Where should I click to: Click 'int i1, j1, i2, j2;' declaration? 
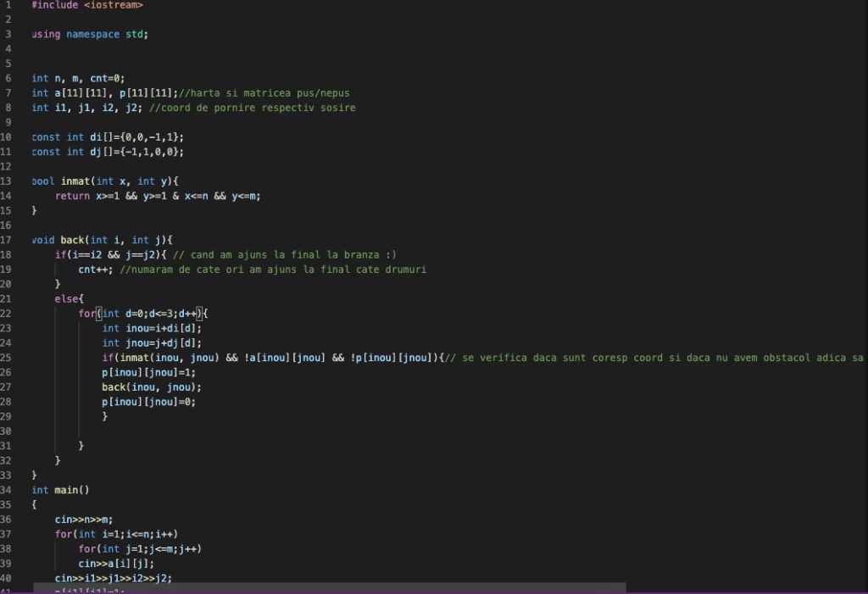point(87,108)
